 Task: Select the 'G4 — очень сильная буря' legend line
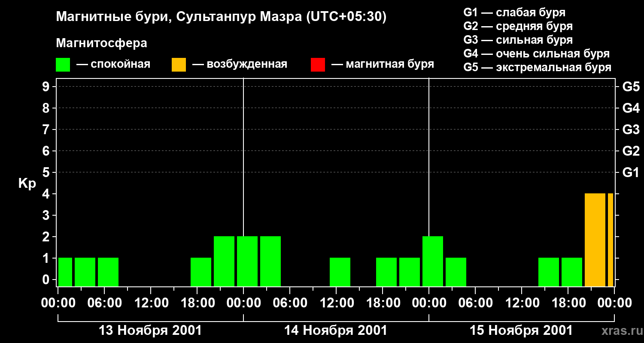coord(537,54)
